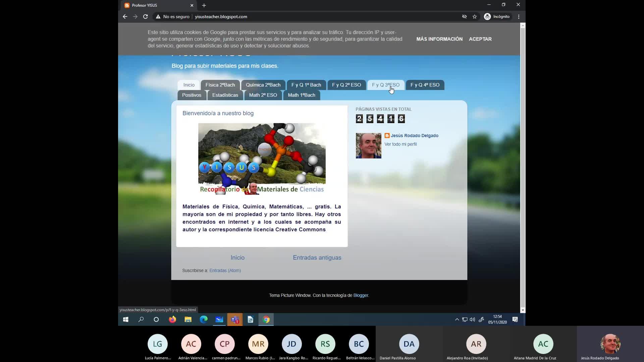Screen dimensions: 644x362
Task: Click Jesús Rodado Delgado profile photo
Action: click(368, 145)
